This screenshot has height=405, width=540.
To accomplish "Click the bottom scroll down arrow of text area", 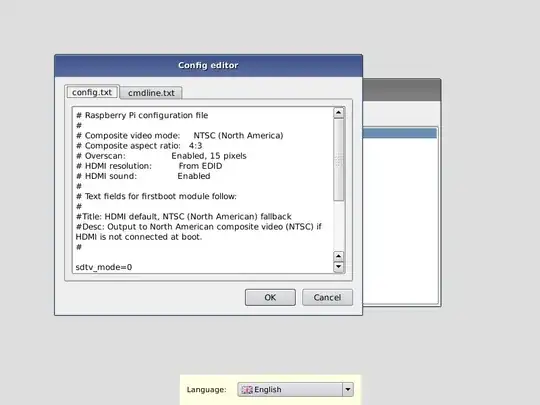I will coord(339,267).
